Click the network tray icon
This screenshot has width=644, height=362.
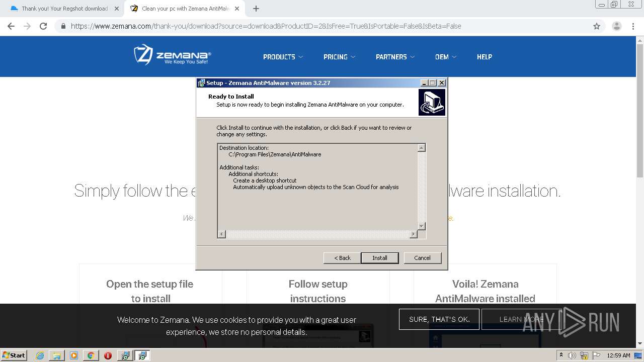[584, 355]
